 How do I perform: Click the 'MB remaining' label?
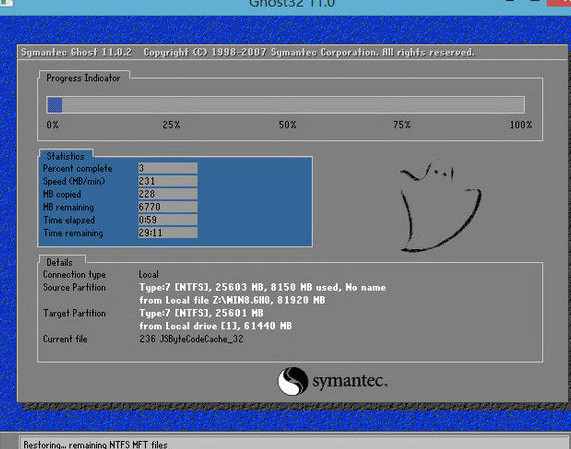click(68, 207)
